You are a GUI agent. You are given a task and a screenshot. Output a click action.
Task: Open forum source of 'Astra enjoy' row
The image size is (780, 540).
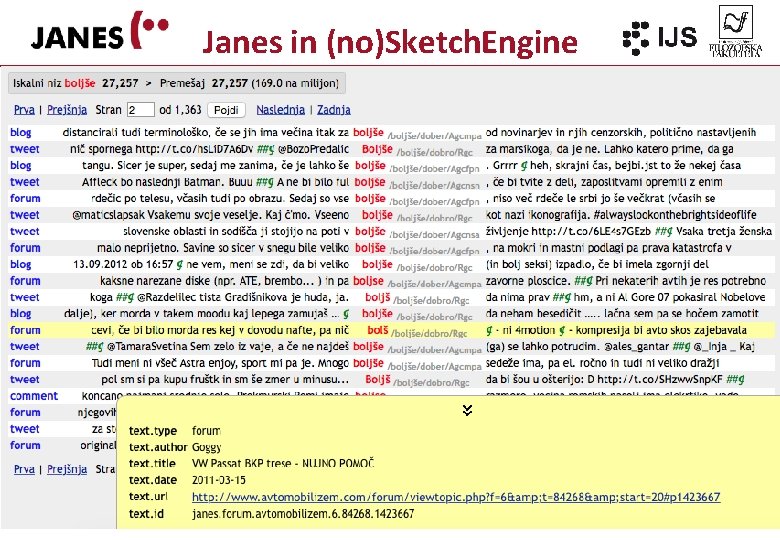(25, 363)
